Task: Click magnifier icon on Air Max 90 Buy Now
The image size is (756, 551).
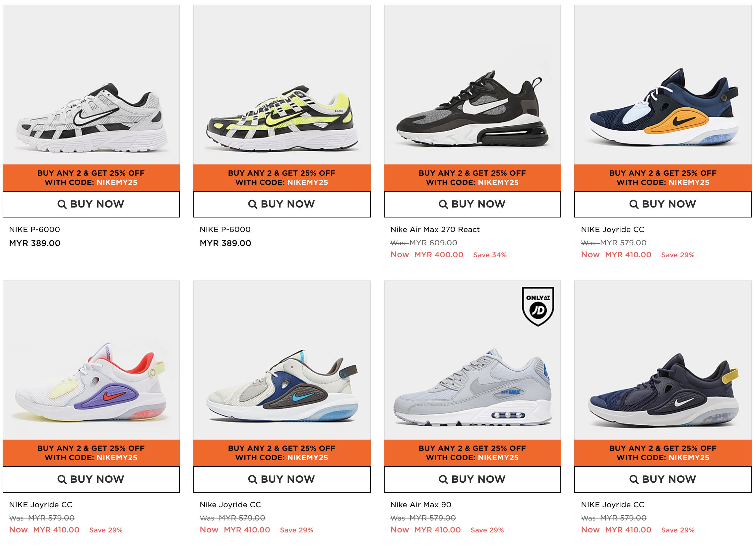Action: coord(443,479)
